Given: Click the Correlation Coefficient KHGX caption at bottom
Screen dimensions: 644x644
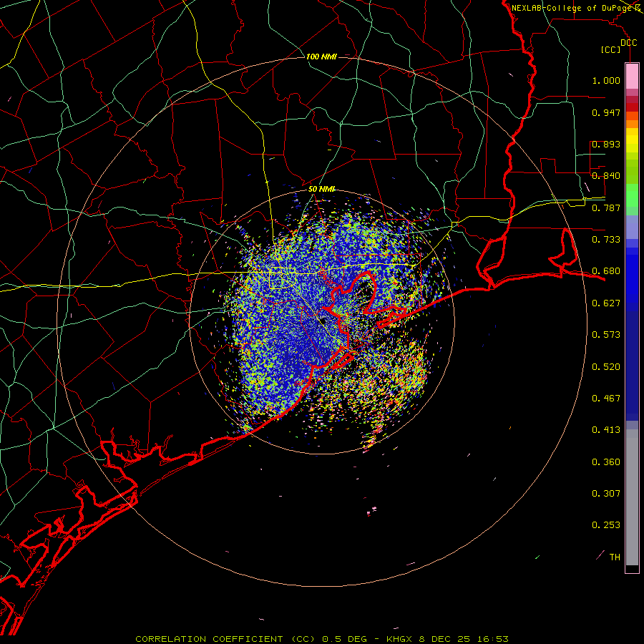Looking at the screenshot, I should [x=322, y=639].
